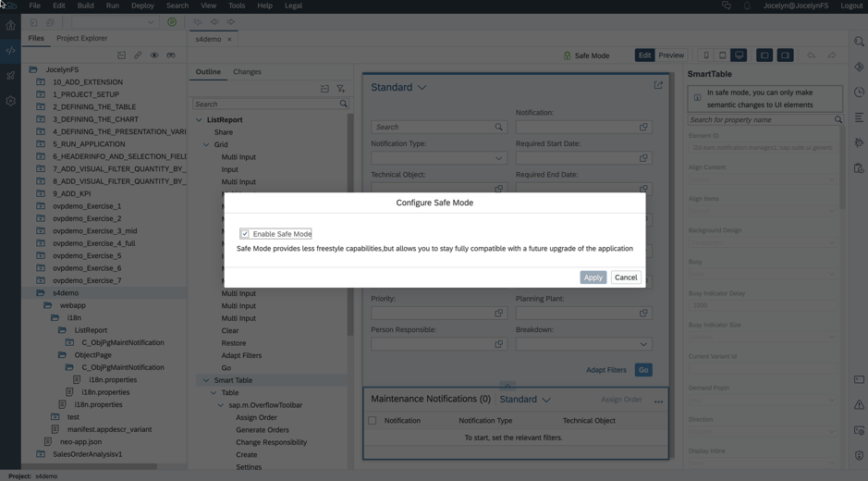Screen dimensions: 868x481
Task: Select the s4demo editor tab
Action: [x=208, y=40]
